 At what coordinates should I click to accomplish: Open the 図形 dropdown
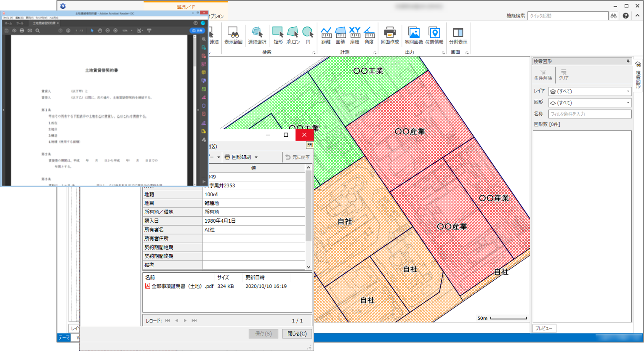coord(590,103)
